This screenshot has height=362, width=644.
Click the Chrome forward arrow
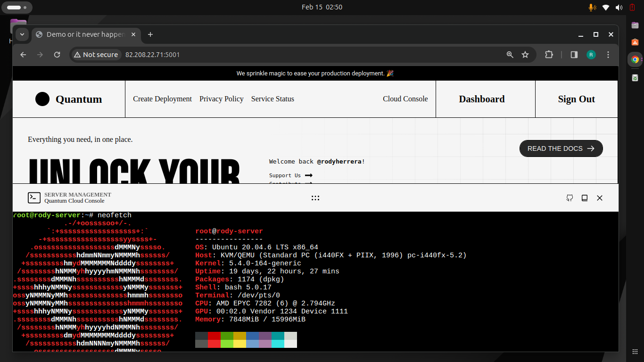coord(40,55)
